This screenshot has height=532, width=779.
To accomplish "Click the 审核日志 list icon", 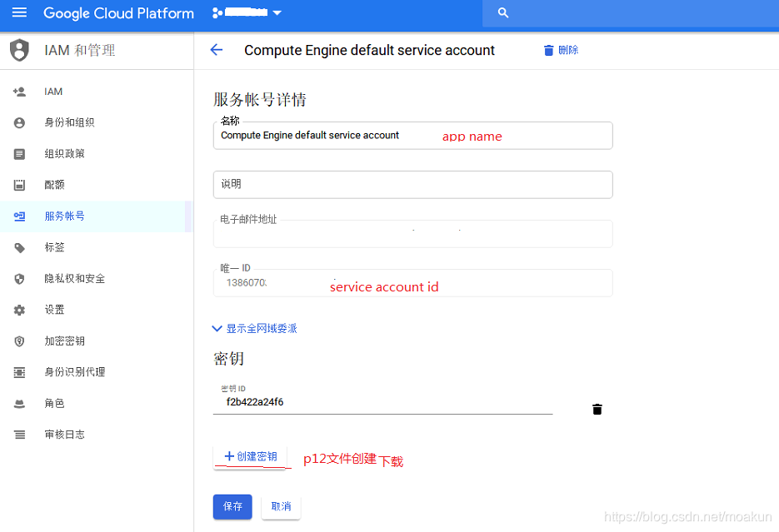I will pos(19,435).
